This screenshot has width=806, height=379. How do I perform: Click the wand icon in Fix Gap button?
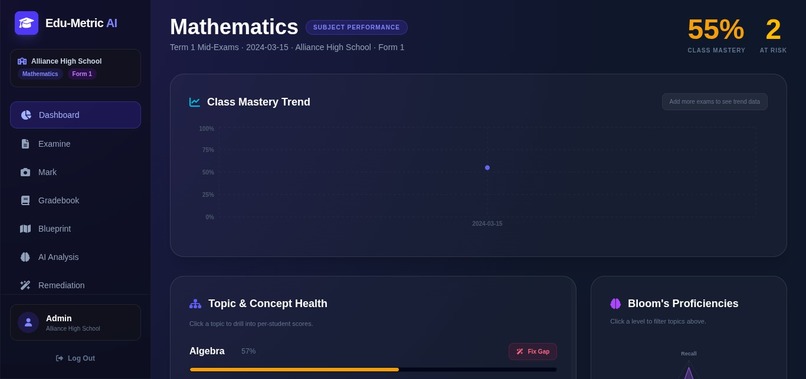click(x=520, y=352)
